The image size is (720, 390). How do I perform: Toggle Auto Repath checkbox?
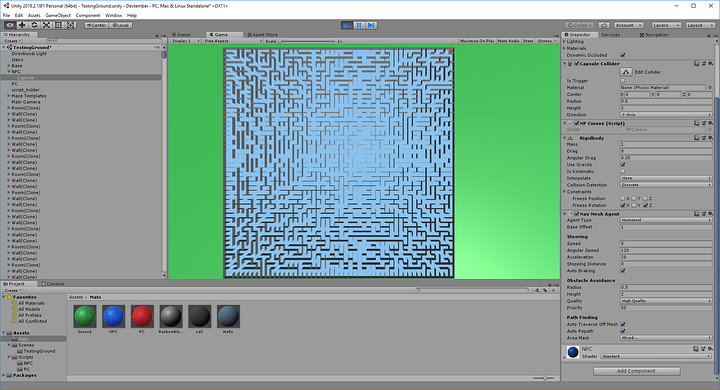tap(623, 331)
